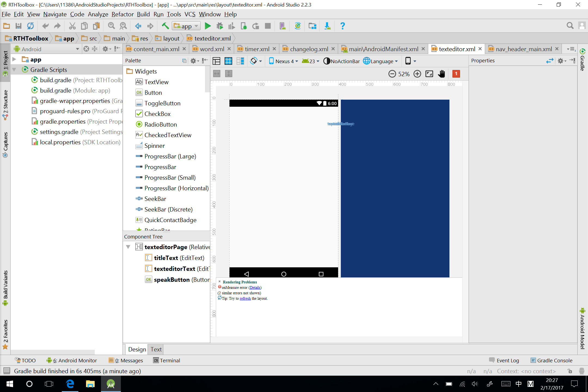The height and width of the screenshot is (392, 588).
Task: Click the Debug app bug icon
Action: [220, 26]
